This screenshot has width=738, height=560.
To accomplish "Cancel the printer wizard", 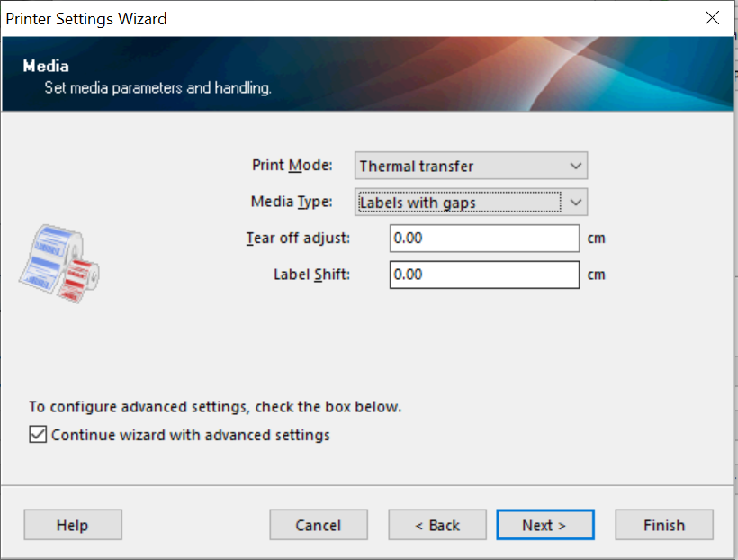I will coord(319,525).
